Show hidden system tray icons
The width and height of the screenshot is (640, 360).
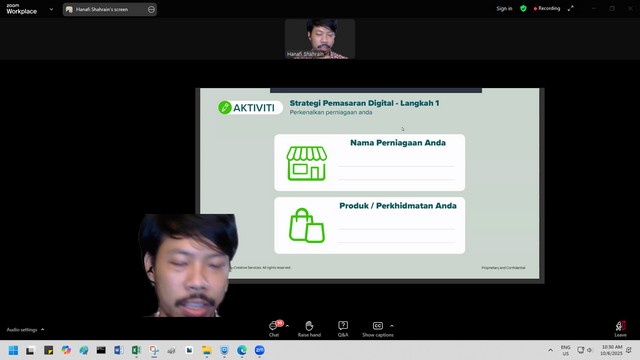pyautogui.click(x=550, y=350)
